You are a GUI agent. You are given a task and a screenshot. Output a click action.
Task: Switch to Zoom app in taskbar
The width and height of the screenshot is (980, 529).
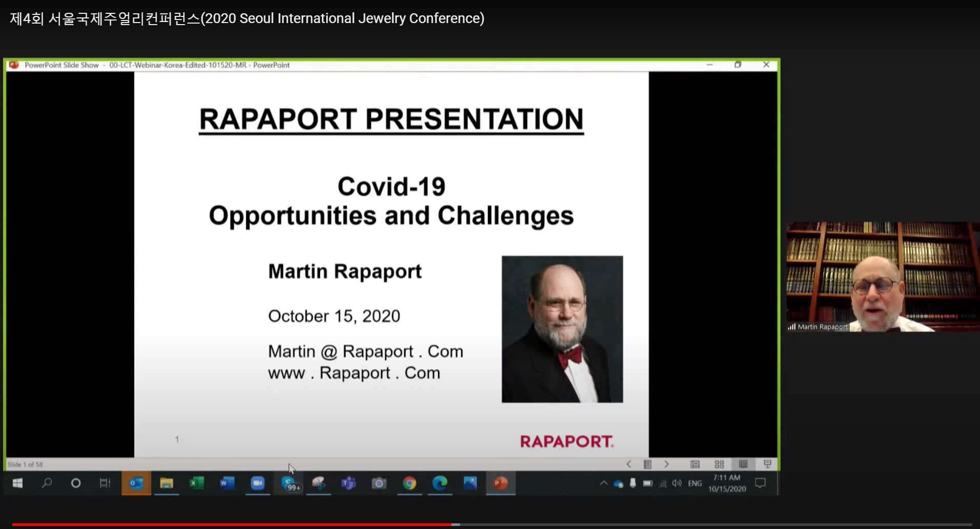tap(257, 483)
